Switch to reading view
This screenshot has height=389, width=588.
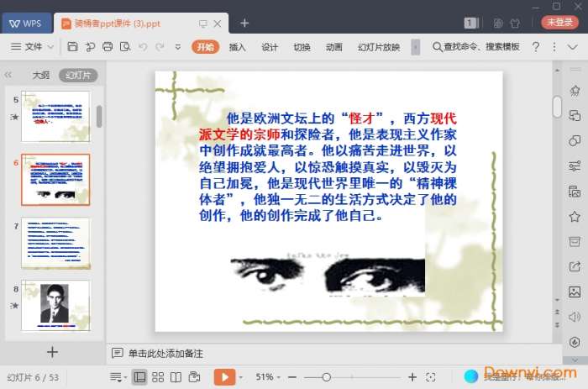pyautogui.click(x=176, y=377)
